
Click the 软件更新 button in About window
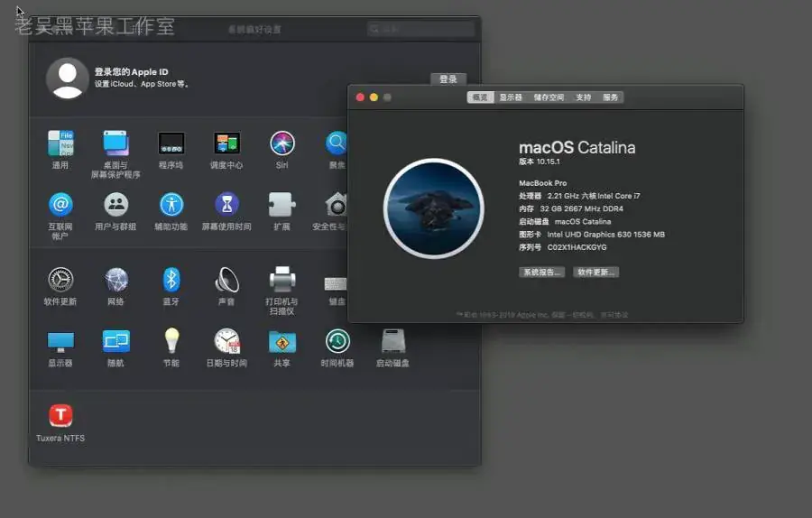596,273
